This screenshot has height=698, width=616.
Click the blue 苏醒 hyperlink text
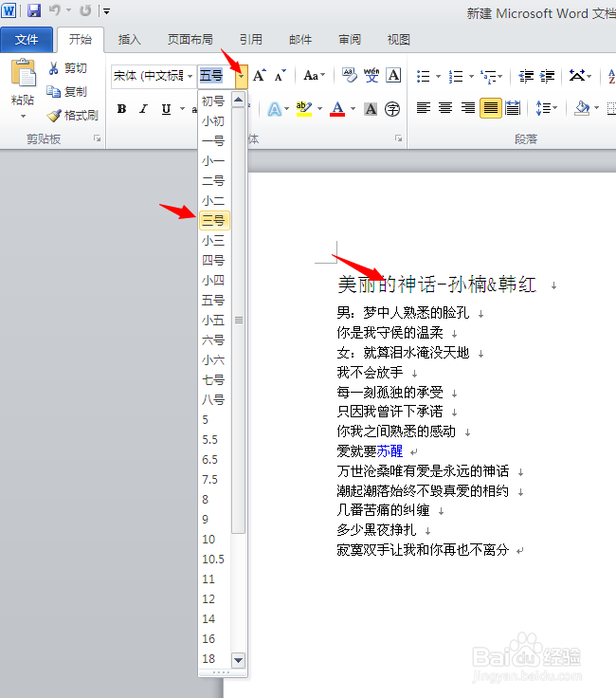pos(390,451)
